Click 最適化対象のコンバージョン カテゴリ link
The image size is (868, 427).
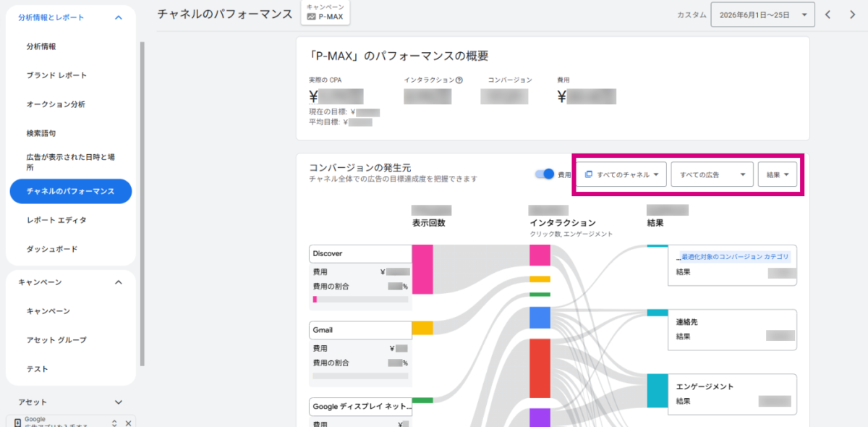pos(735,257)
